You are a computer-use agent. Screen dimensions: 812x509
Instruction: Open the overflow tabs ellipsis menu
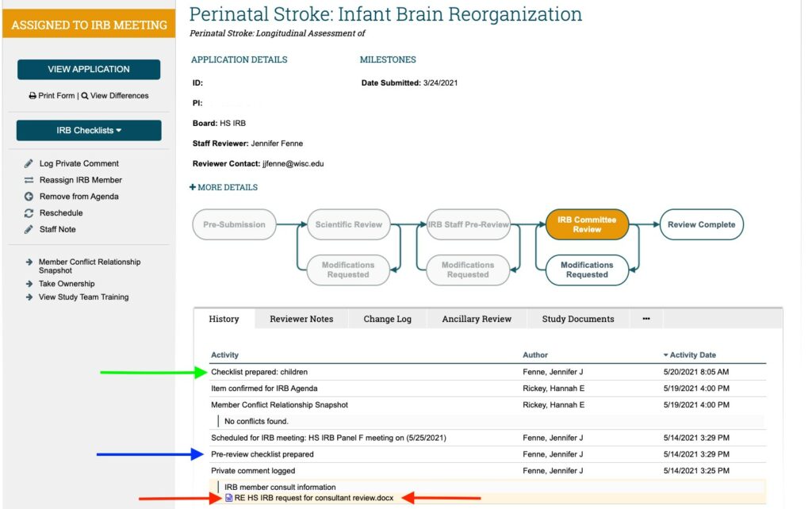646,319
